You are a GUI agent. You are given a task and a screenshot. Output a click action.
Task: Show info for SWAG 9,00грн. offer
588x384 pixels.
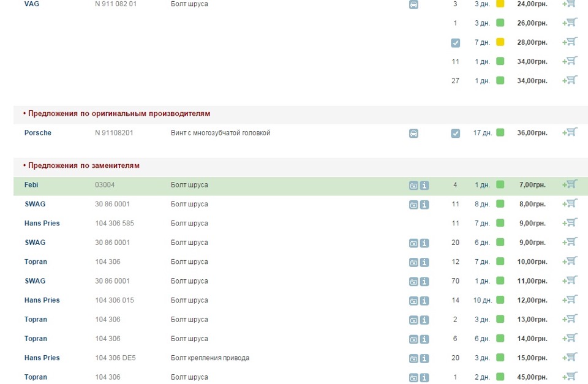pyautogui.click(x=424, y=243)
